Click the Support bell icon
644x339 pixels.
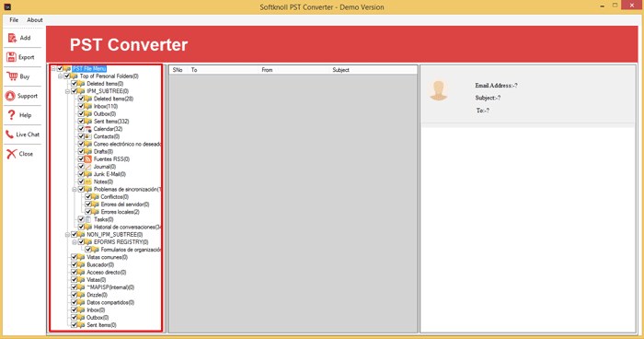pos(10,96)
